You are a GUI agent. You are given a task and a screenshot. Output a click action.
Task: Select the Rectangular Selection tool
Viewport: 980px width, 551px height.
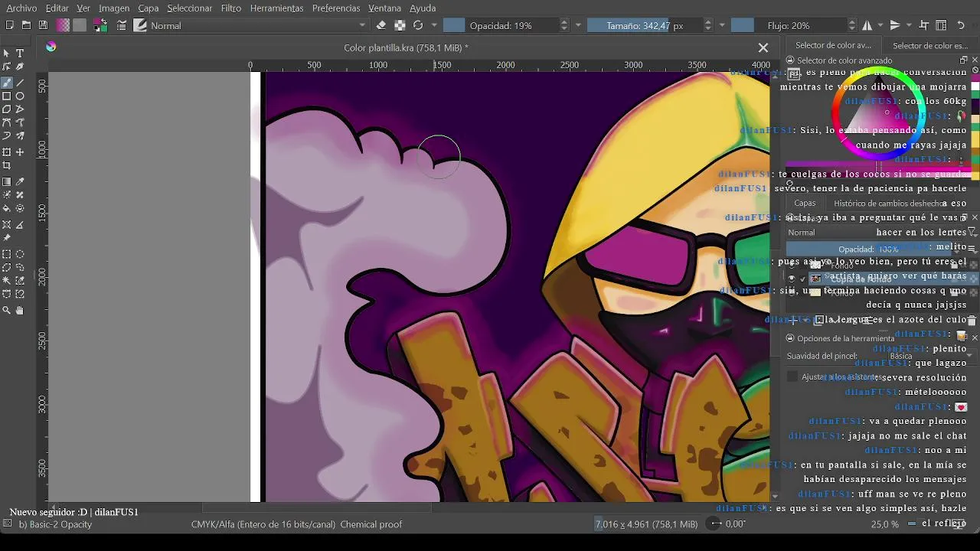pos(7,255)
